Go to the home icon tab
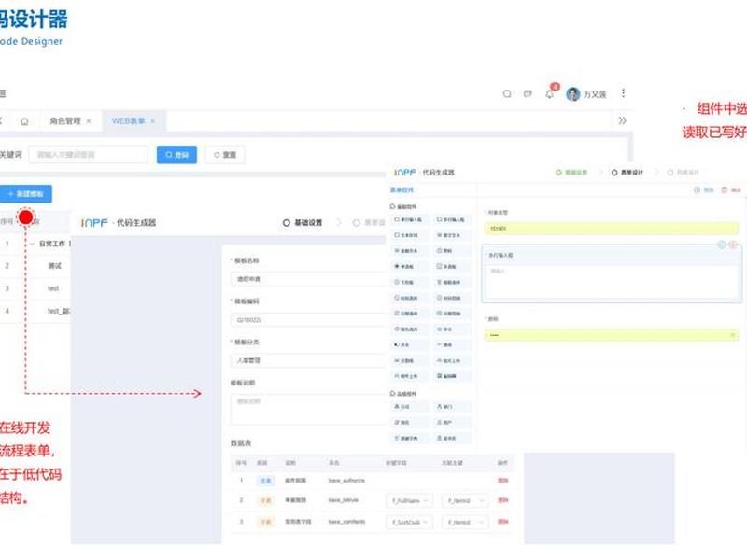Viewport: 747px width, 560px height. (24, 121)
